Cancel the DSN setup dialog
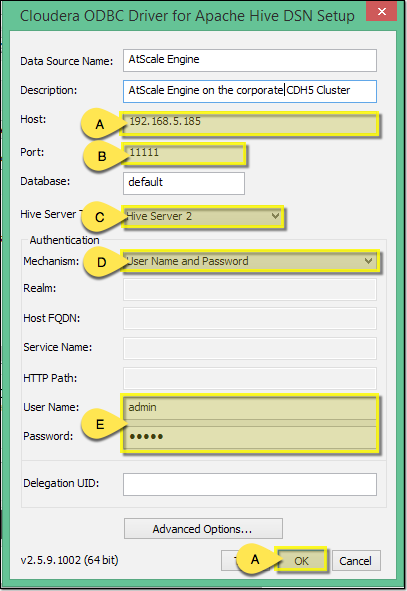Screen dimensions: 407x591 point(356,560)
